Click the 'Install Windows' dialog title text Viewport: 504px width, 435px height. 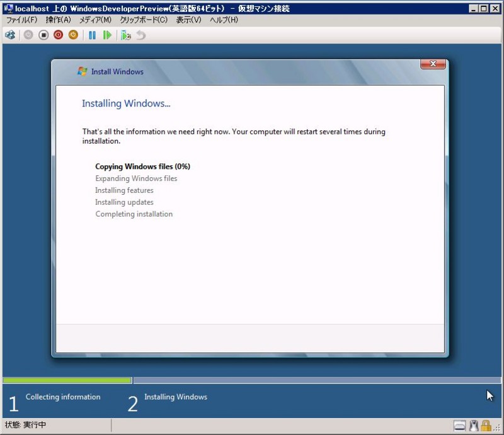117,71
